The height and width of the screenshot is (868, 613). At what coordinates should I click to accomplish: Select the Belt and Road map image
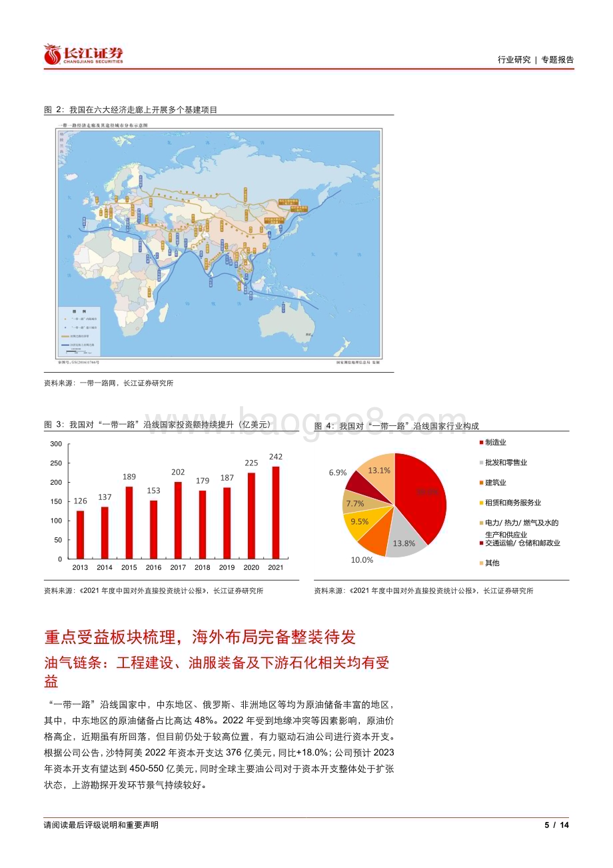coord(218,243)
